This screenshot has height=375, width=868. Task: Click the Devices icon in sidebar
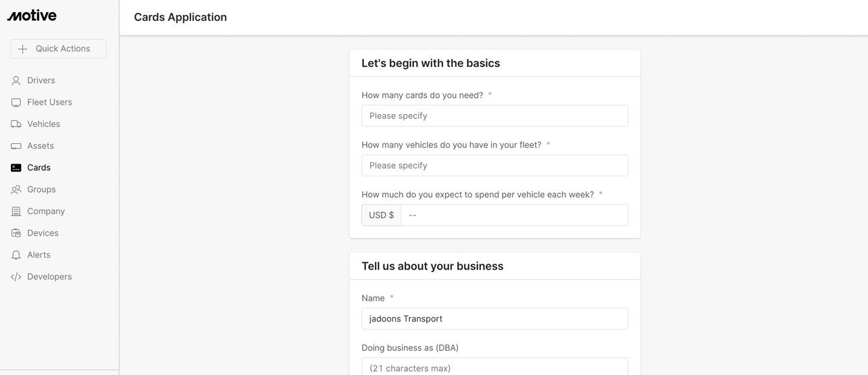16,233
